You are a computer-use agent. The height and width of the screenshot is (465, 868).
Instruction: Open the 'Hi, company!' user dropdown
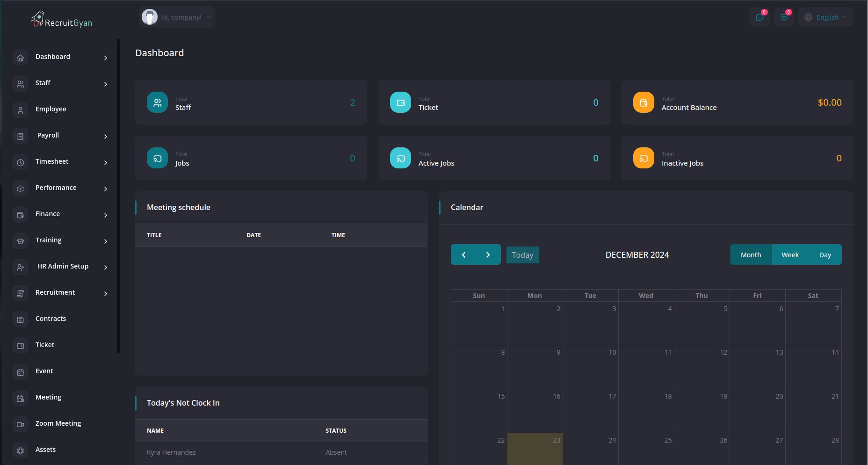coord(177,17)
